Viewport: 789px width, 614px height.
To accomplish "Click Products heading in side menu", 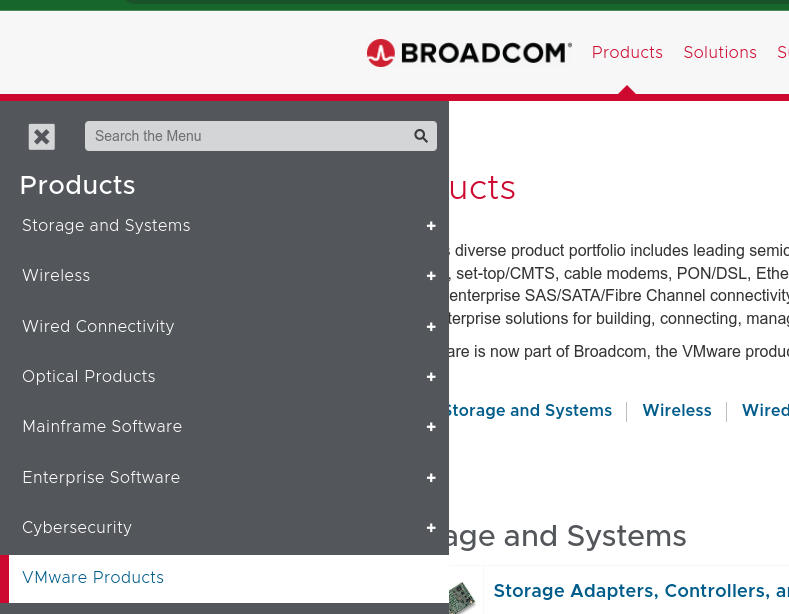I will 77,185.
